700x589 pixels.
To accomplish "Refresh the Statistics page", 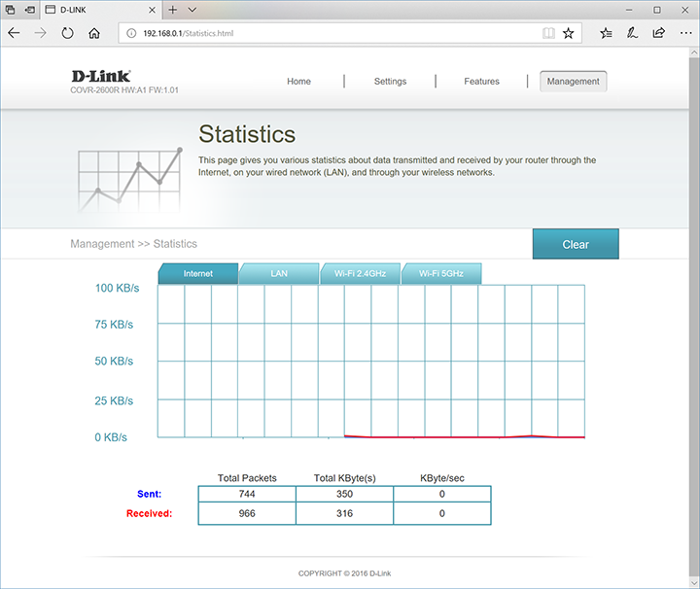I will pos(67,32).
